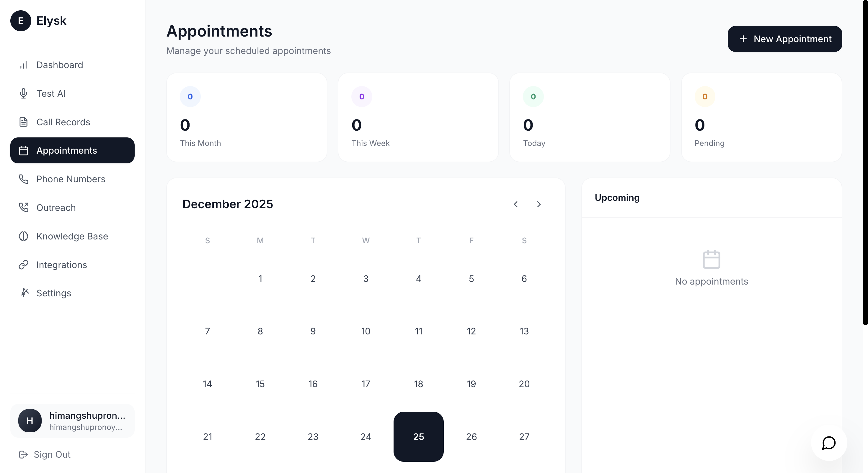This screenshot has height=473, width=868.
Task: Click the Integrations link icon
Action: click(23, 265)
